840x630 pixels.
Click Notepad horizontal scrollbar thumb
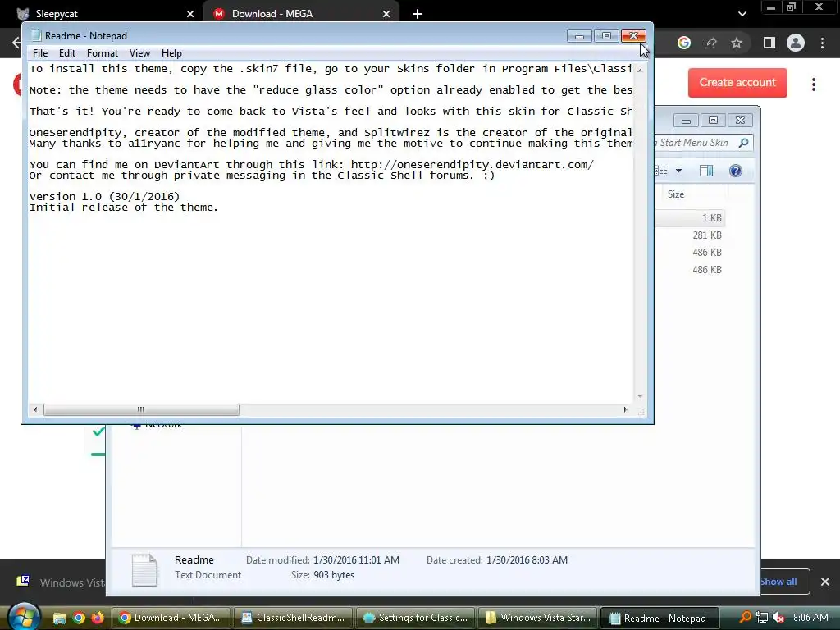click(x=141, y=410)
